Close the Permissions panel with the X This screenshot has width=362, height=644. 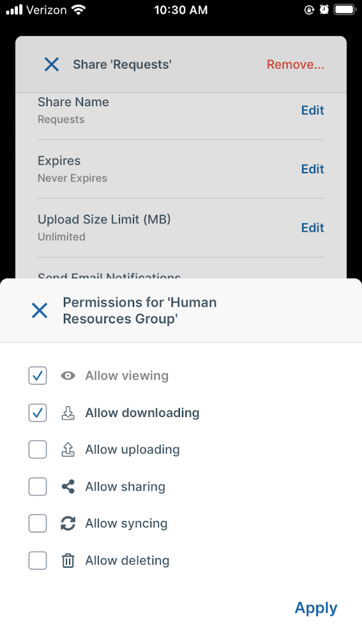coord(39,311)
